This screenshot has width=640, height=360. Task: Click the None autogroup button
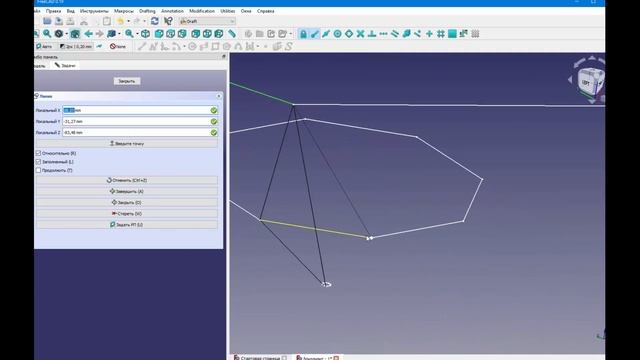pos(118,47)
